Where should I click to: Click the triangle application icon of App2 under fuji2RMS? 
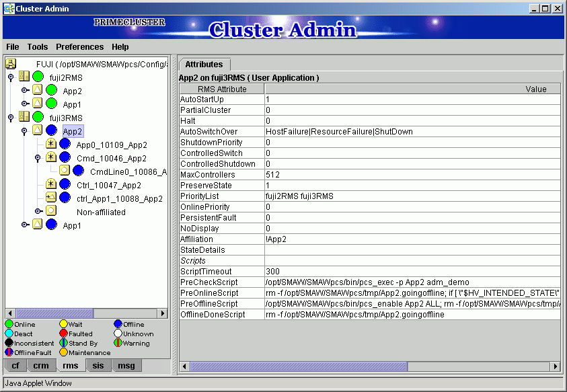[x=38, y=90]
